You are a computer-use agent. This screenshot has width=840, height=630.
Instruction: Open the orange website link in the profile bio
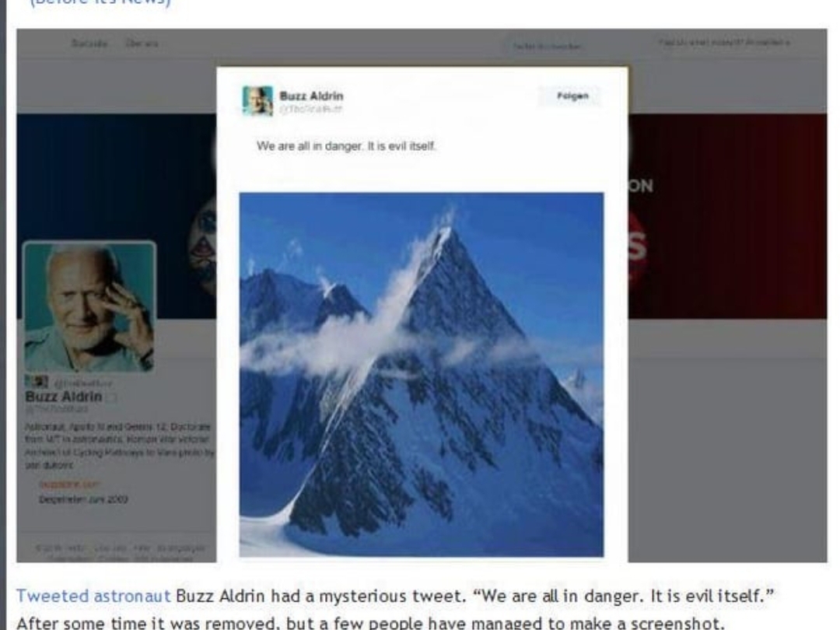tap(69, 485)
